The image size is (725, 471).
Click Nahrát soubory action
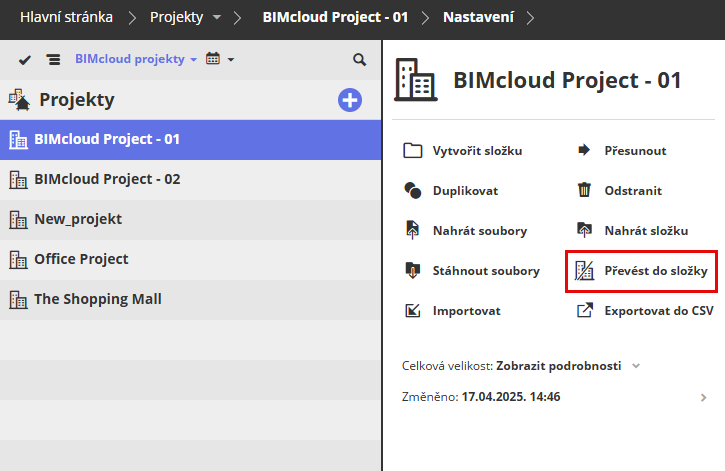pos(480,231)
